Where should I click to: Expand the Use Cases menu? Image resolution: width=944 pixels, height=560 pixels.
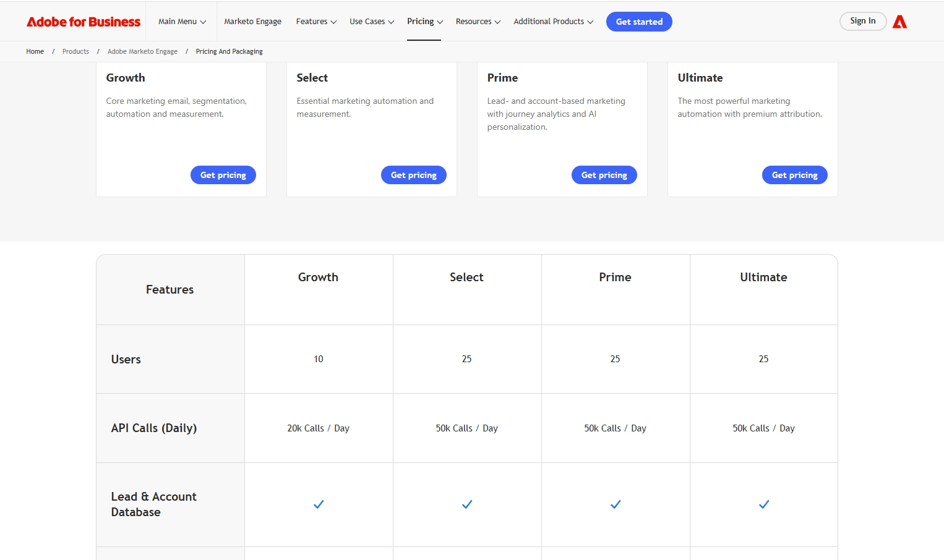(372, 22)
